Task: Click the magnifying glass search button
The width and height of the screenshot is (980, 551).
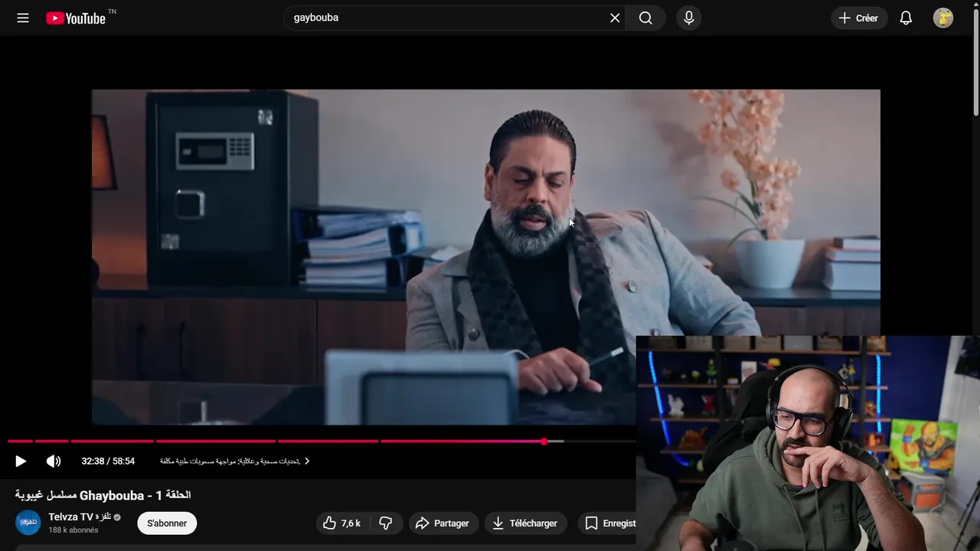Action: [x=645, y=18]
